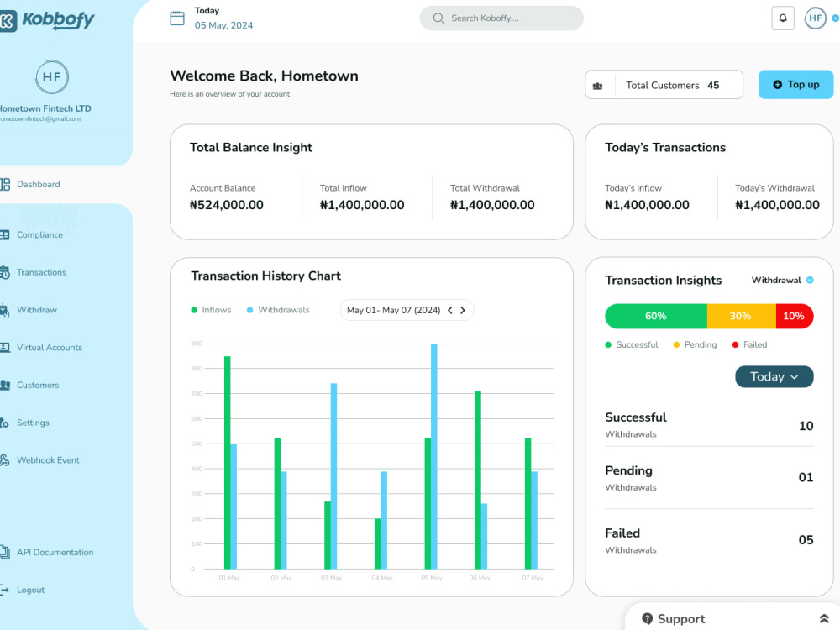The height and width of the screenshot is (630, 840).
Task: Click the Failed Withdrawals row
Action: 709,541
